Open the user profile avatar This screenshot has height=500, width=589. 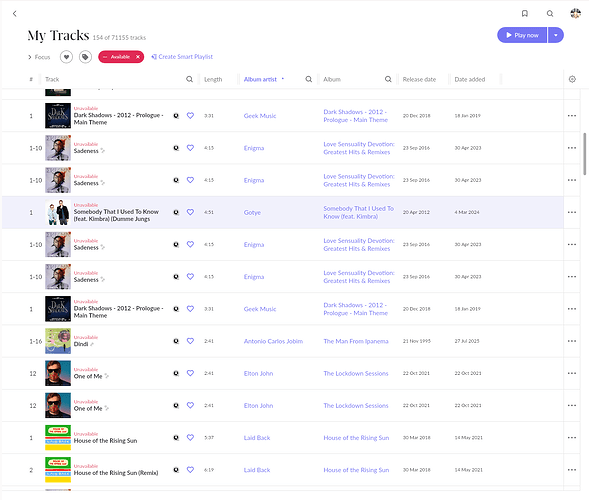point(575,14)
